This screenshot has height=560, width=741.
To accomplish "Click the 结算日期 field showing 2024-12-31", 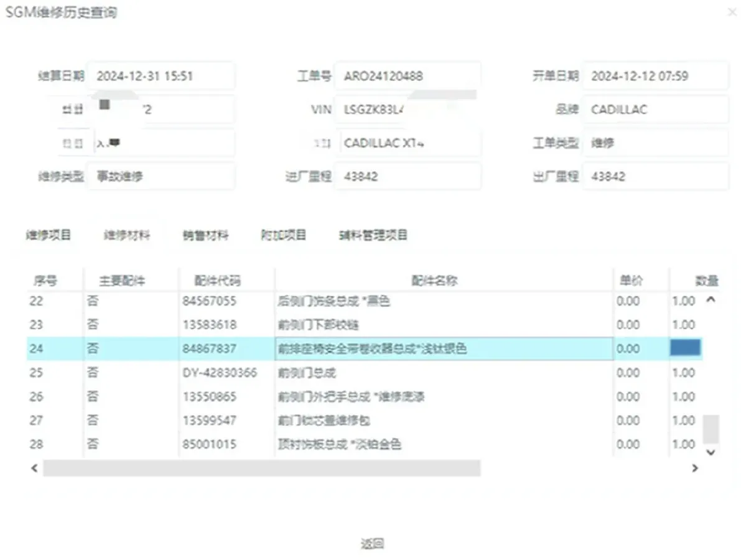I will 161,76.
